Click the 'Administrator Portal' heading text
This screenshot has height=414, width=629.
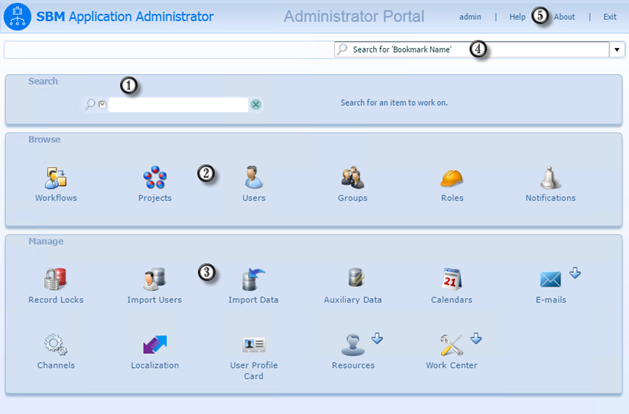pyautogui.click(x=354, y=16)
